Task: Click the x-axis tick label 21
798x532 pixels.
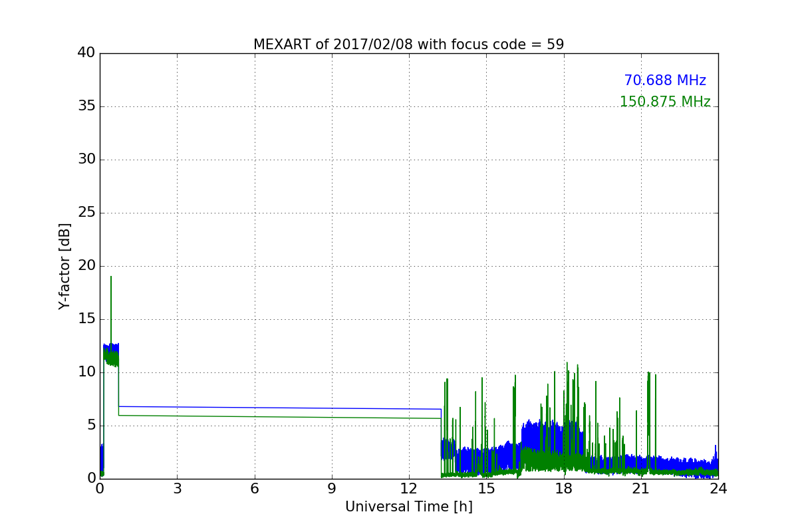Action: pos(641,489)
